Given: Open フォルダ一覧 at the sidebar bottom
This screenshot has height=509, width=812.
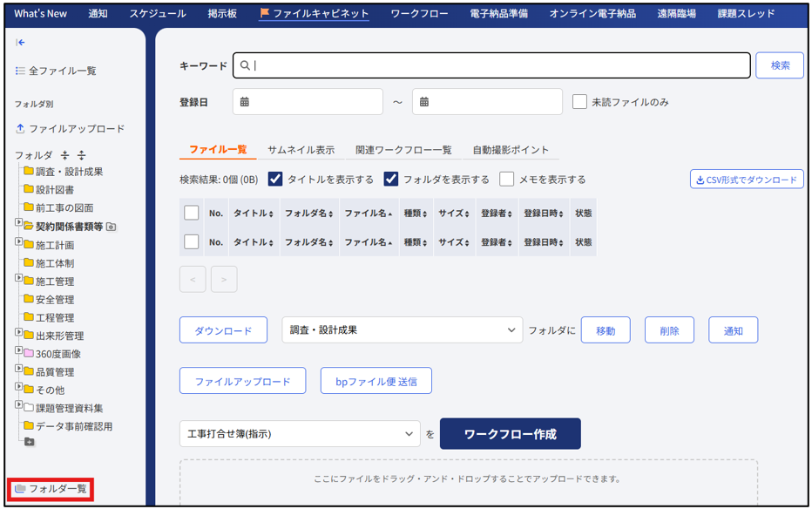Looking at the screenshot, I should pos(51,489).
